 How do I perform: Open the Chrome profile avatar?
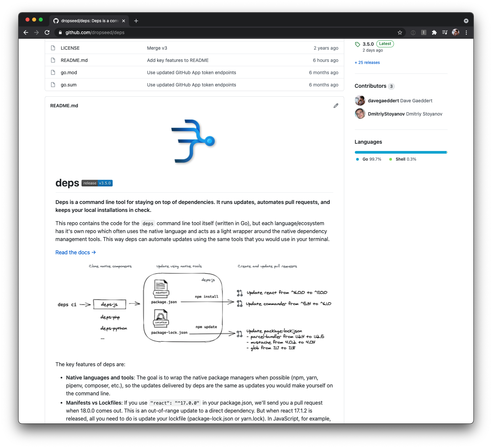pos(456,32)
